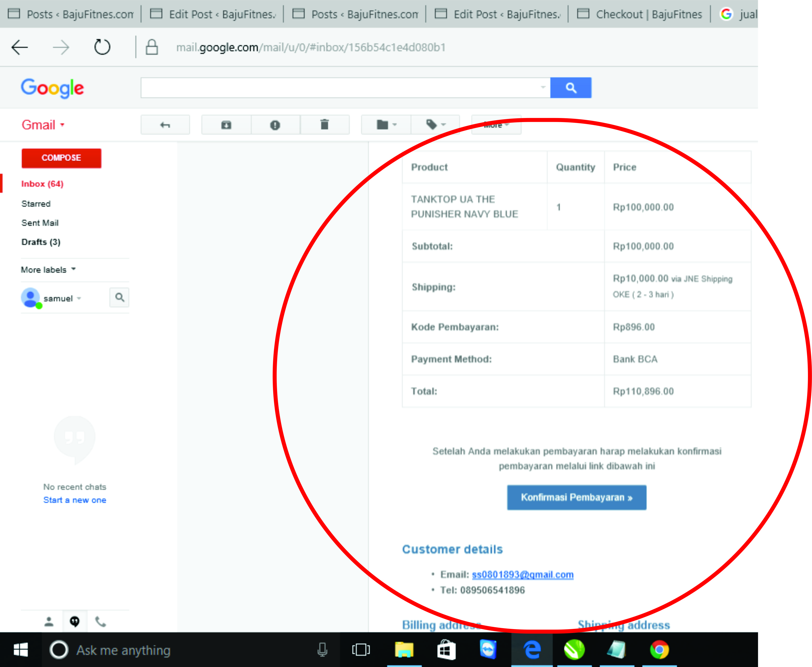The image size is (812, 667).
Task: Click the back-to-inbox arrow button
Action: click(x=165, y=125)
